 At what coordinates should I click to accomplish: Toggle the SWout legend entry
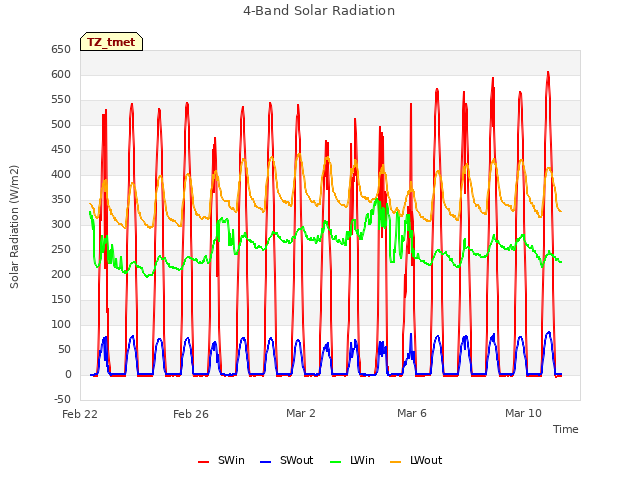click(x=287, y=460)
